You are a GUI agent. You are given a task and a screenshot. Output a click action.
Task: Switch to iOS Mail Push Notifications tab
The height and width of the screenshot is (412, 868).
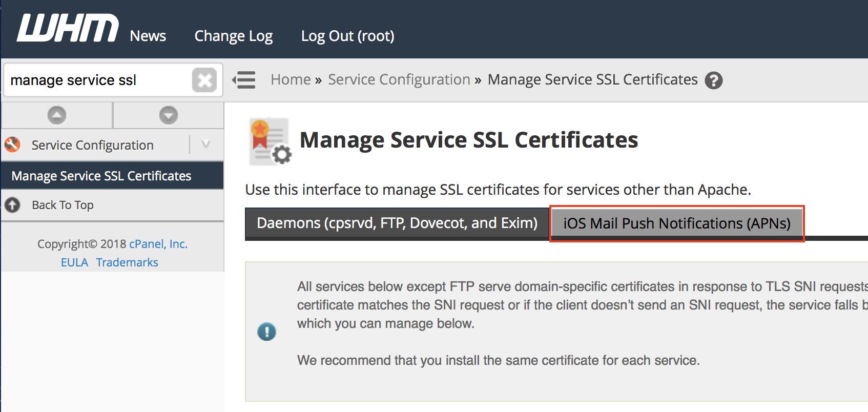pyautogui.click(x=676, y=223)
